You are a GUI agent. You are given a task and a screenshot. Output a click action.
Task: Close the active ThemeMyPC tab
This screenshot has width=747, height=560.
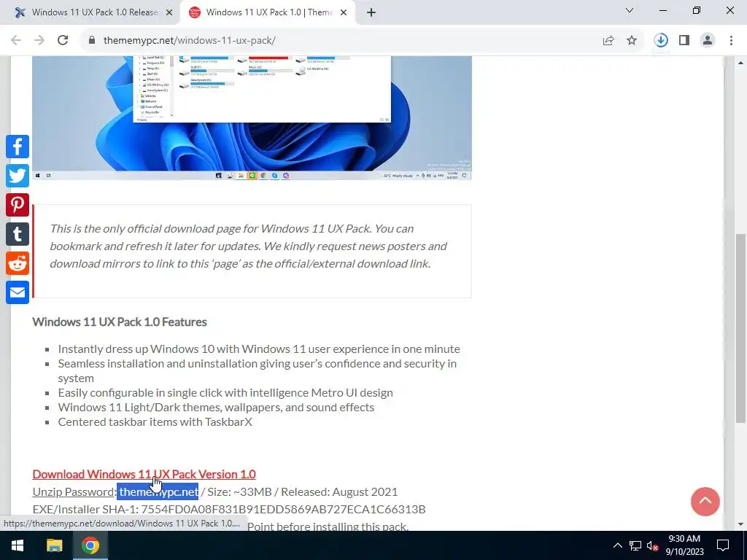coord(344,13)
